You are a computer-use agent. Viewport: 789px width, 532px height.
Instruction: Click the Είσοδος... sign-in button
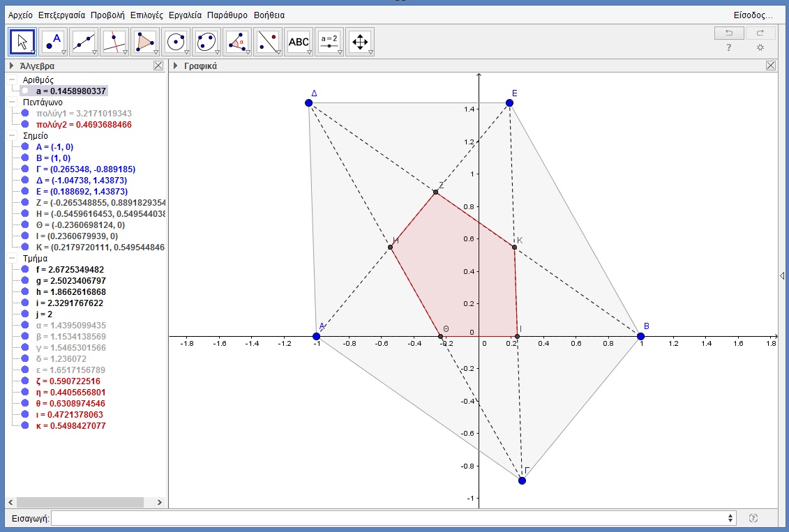(753, 14)
